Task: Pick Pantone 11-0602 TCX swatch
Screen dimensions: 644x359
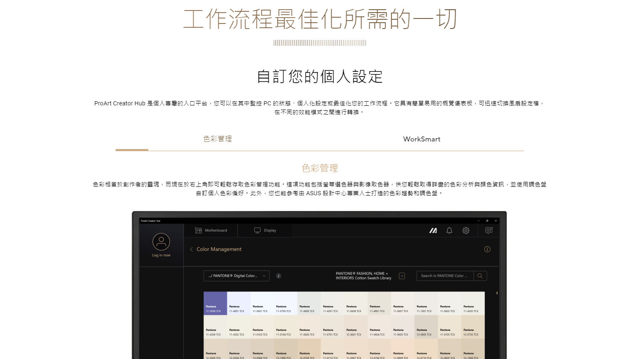Action: pos(450,304)
